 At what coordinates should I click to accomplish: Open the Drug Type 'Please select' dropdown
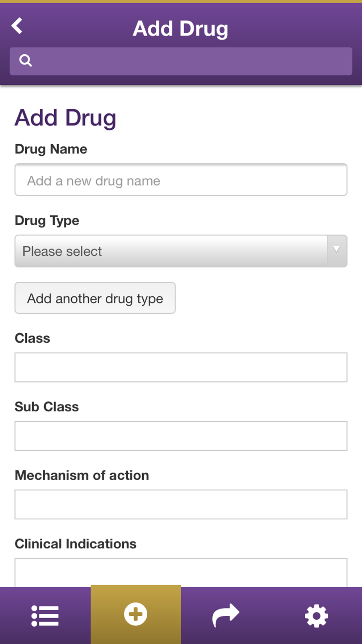[181, 251]
